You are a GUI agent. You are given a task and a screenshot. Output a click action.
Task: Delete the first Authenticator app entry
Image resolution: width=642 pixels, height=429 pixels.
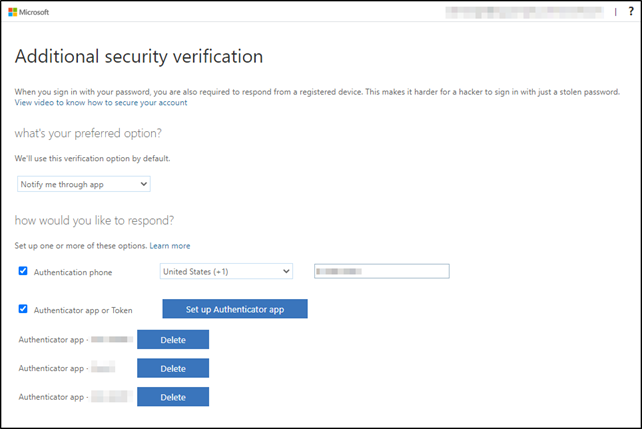click(173, 340)
